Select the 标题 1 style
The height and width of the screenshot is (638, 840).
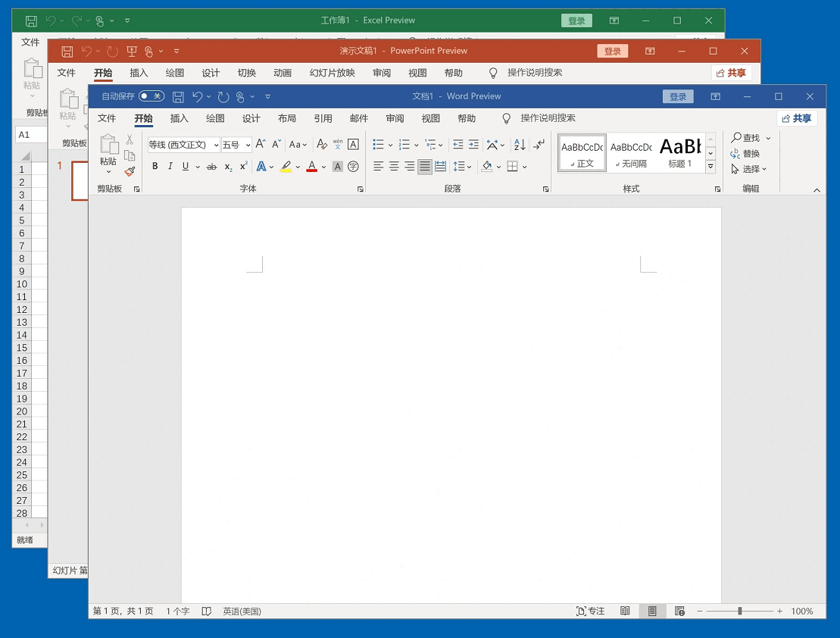pyautogui.click(x=680, y=153)
